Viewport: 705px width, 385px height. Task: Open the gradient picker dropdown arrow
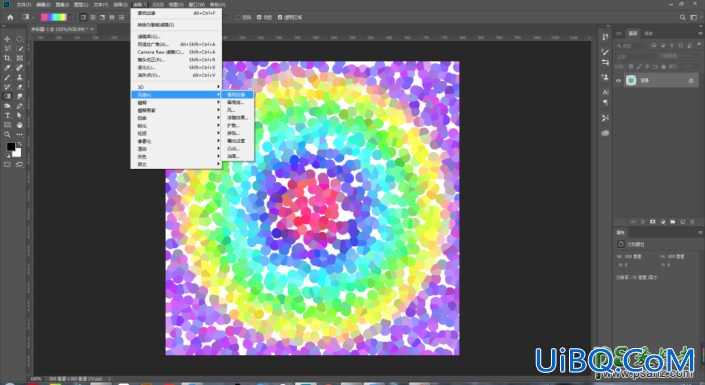click(x=70, y=17)
